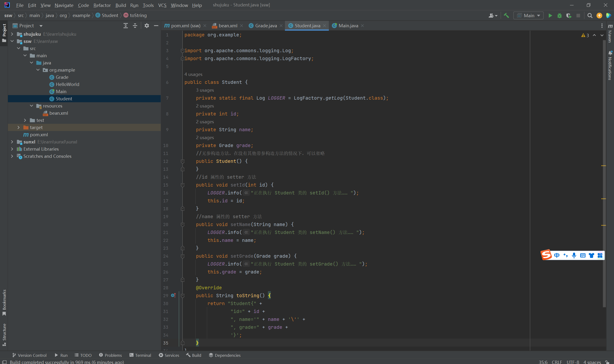The width and height of the screenshot is (614, 364).
Task: Click the Build project hammer icon
Action: pos(506,16)
